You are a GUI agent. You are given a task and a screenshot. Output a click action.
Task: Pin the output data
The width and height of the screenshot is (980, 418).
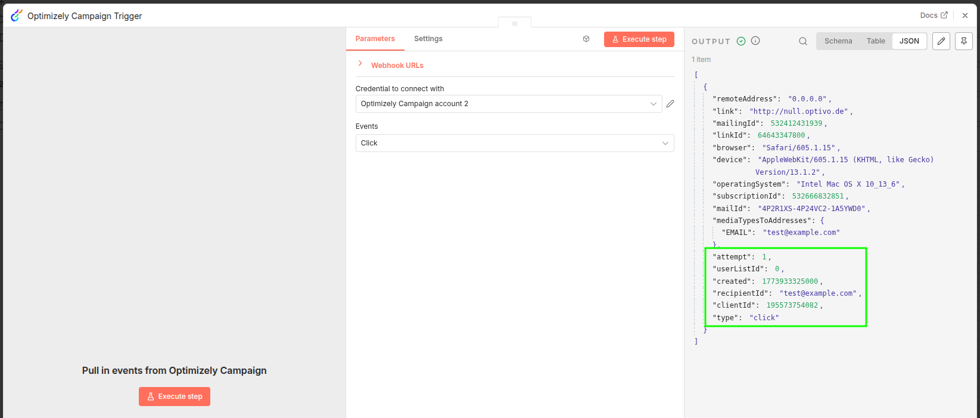[963, 41]
